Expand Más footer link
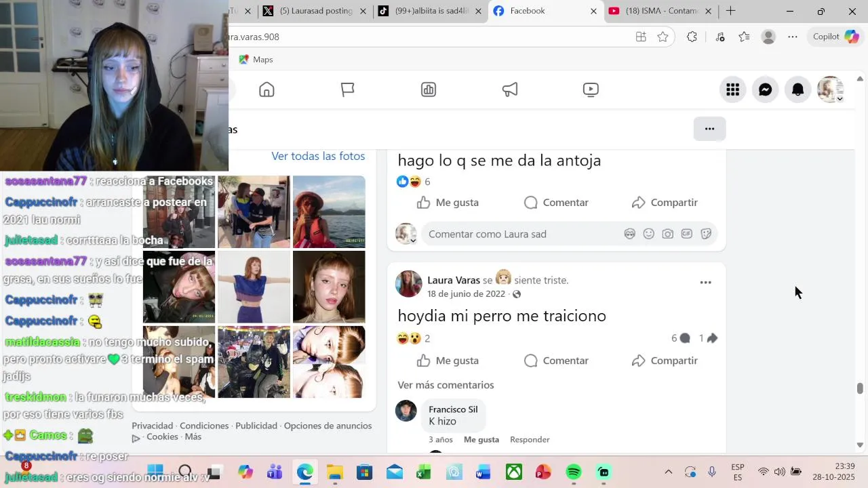The width and height of the screenshot is (868, 488). [193, 436]
